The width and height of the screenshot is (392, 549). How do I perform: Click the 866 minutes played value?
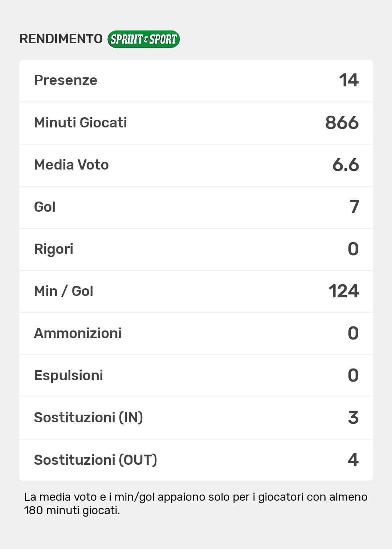342,123
